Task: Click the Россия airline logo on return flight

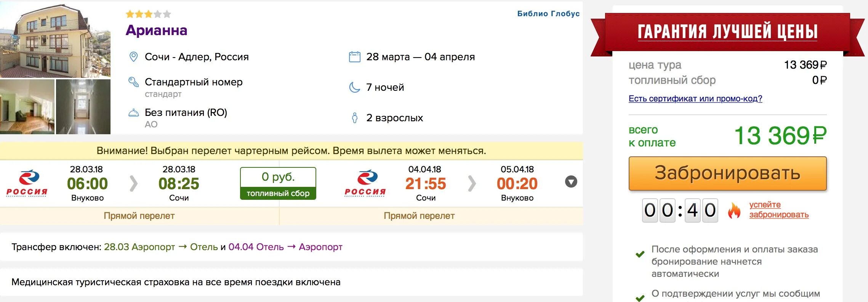Action: [365, 183]
